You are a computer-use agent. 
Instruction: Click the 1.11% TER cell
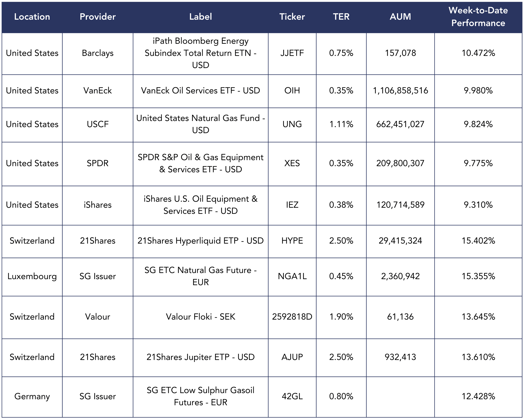[341, 124]
